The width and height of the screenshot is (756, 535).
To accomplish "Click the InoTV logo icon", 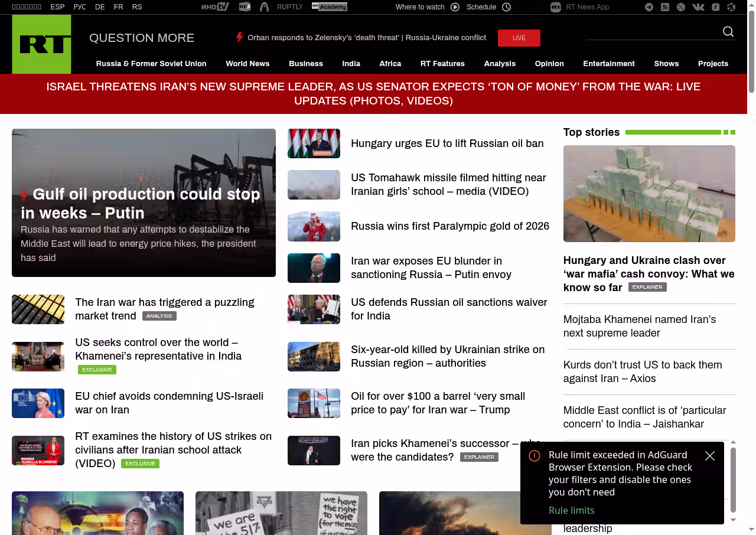I will (214, 7).
